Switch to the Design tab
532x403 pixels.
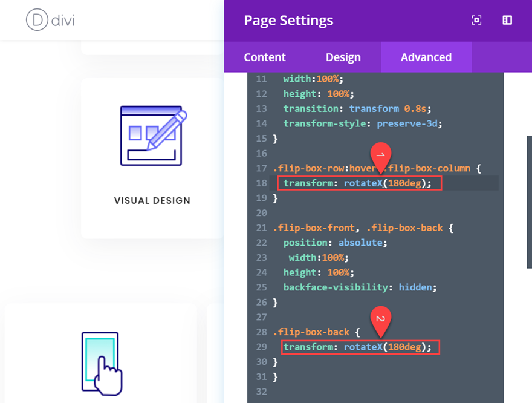pos(343,57)
